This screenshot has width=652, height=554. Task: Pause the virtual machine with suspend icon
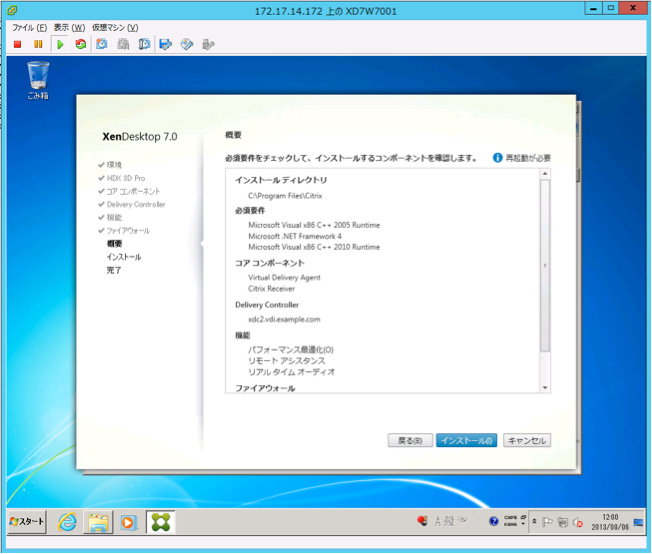click(x=38, y=44)
